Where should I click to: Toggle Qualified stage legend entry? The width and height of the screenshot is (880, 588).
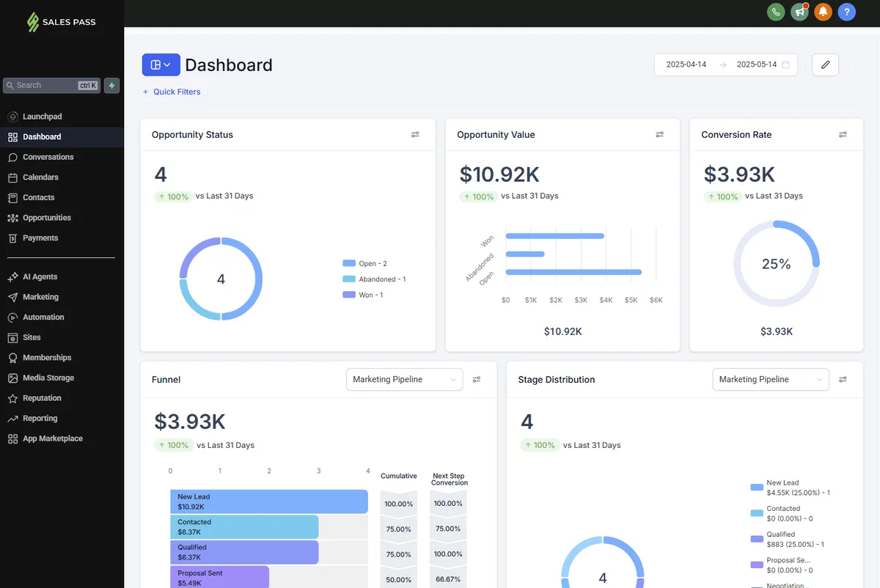click(788, 540)
